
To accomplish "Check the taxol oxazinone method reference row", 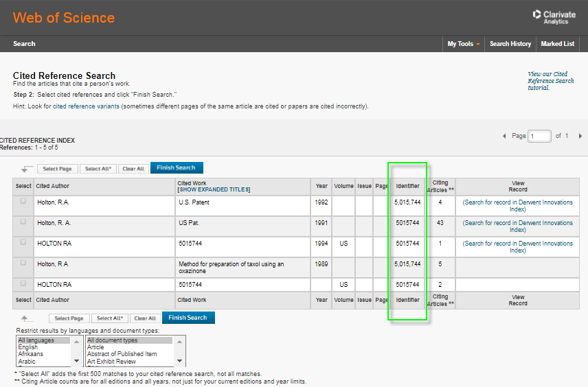I will click(x=23, y=263).
